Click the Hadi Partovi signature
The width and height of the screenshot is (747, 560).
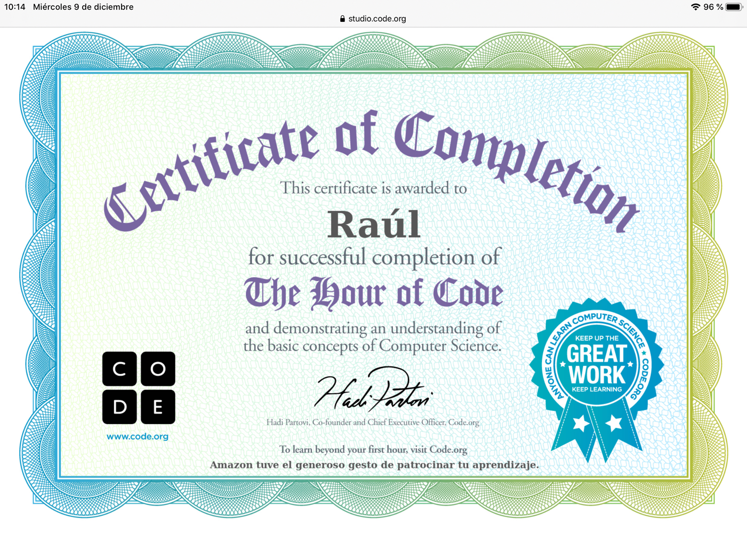pyautogui.click(x=373, y=390)
